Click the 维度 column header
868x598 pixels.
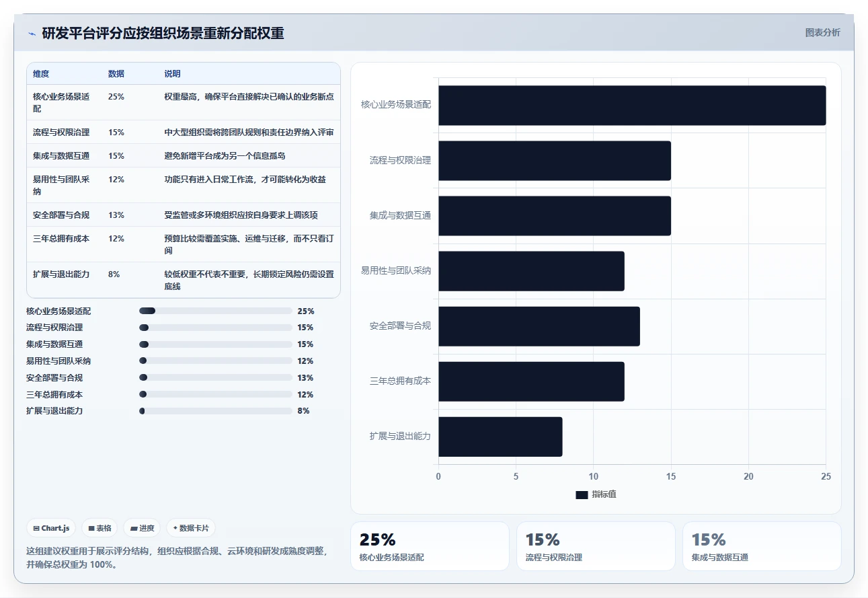(x=41, y=74)
